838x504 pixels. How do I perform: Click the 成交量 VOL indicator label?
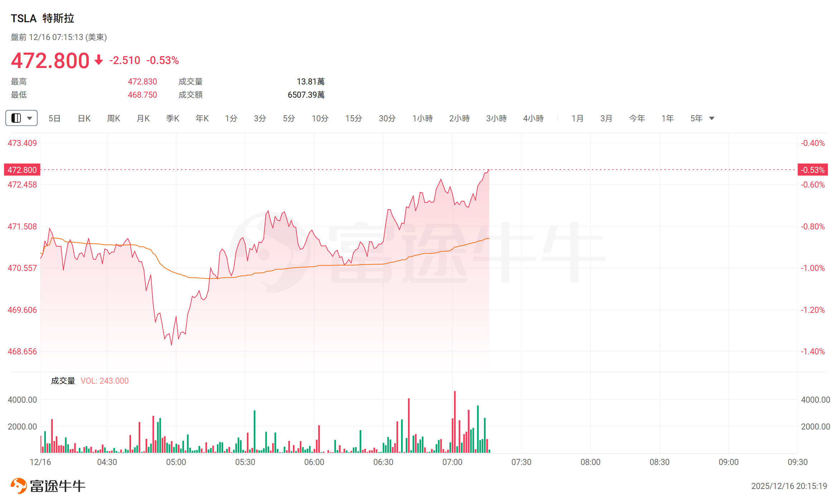coord(90,381)
